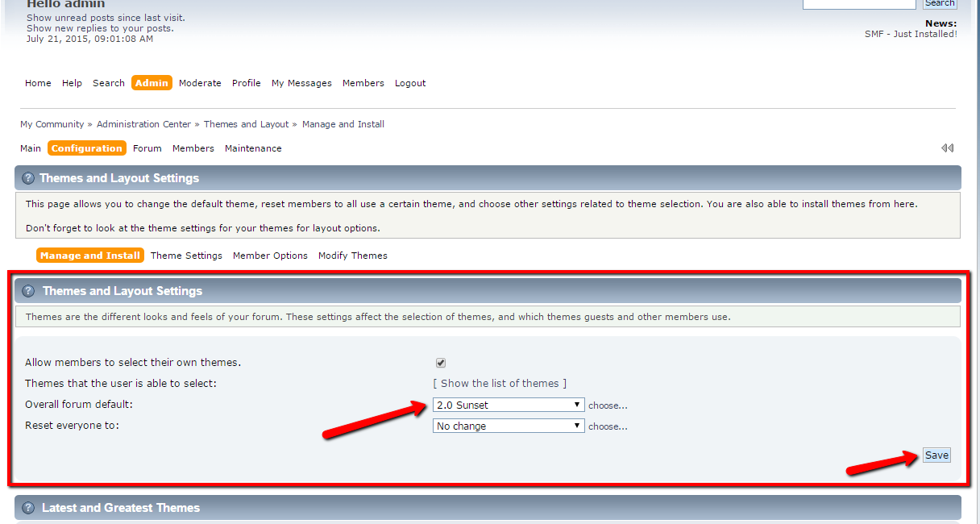Collapse admin menu with double-arrow icon
The height and width of the screenshot is (524, 980).
tap(947, 148)
